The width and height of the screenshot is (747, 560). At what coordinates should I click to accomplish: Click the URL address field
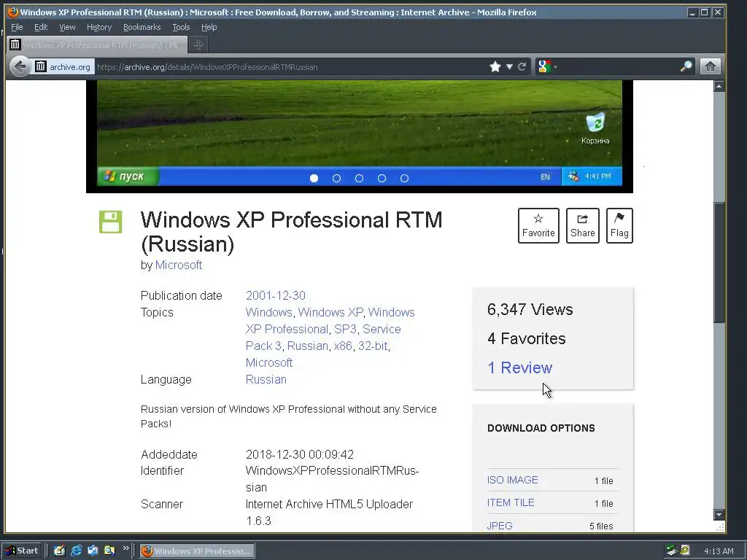[290, 66]
